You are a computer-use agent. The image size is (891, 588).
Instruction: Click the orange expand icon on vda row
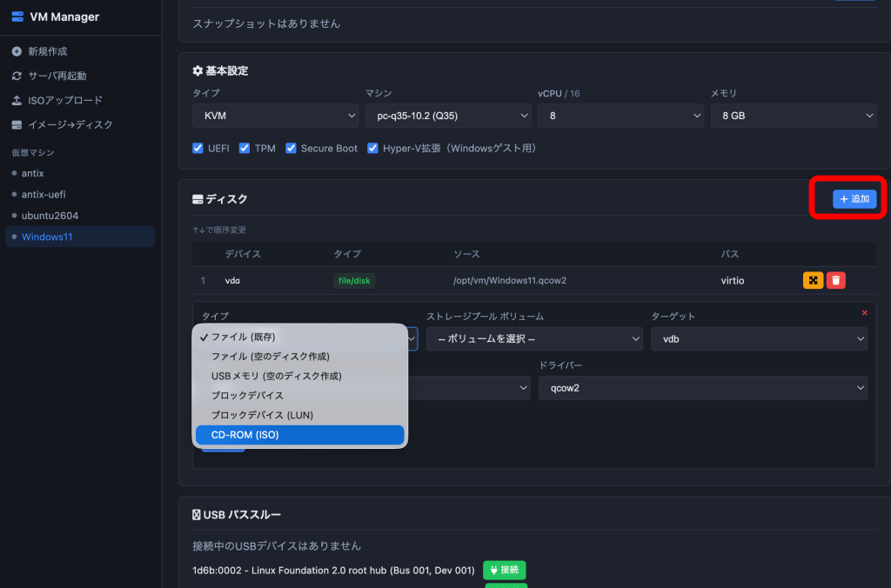[x=813, y=280]
